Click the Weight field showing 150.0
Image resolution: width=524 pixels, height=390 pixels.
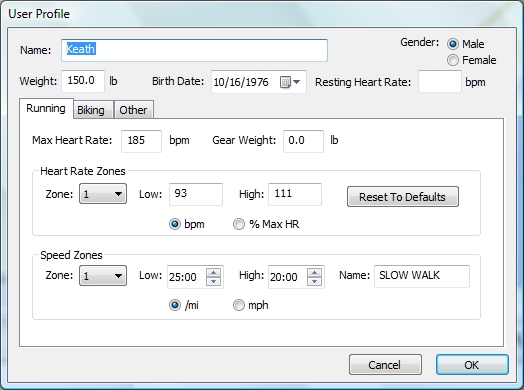[83, 81]
